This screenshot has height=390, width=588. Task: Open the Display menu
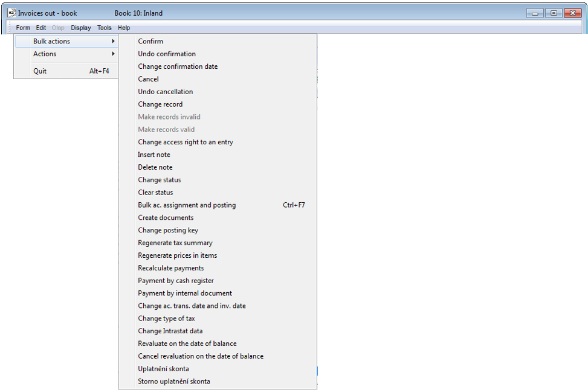tap(81, 28)
